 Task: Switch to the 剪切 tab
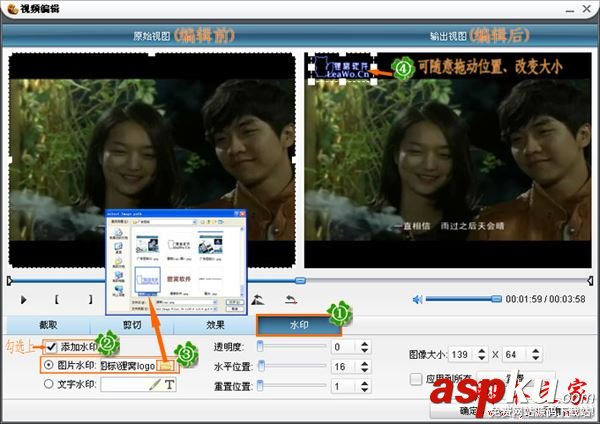coord(132,325)
